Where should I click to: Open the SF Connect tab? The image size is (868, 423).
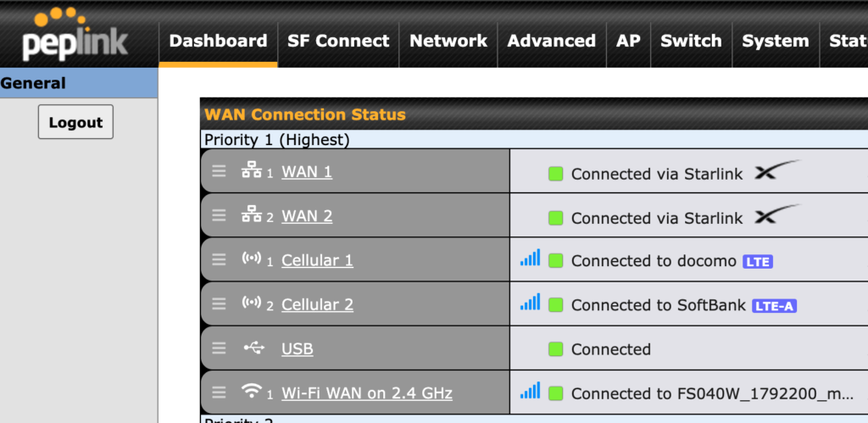338,41
